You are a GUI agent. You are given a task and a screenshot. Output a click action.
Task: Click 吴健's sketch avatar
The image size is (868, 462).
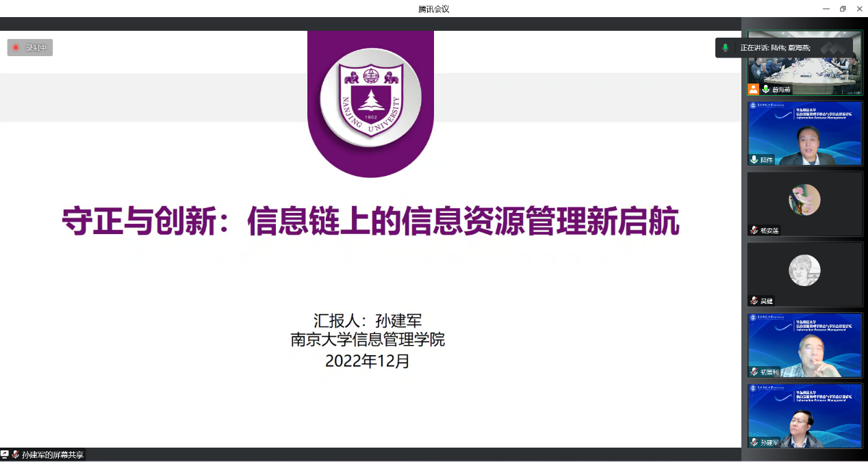point(805,270)
